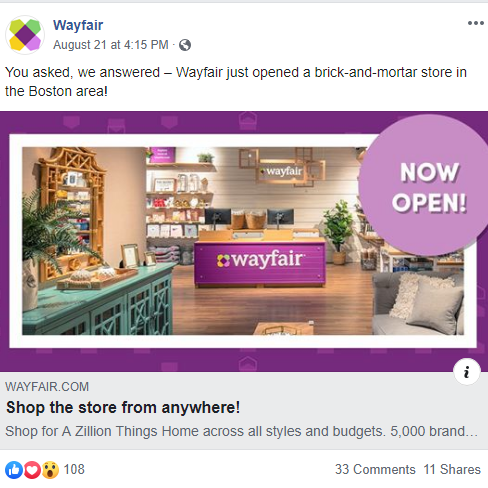
Task: View the 33 Comments on the post
Action: (x=375, y=469)
